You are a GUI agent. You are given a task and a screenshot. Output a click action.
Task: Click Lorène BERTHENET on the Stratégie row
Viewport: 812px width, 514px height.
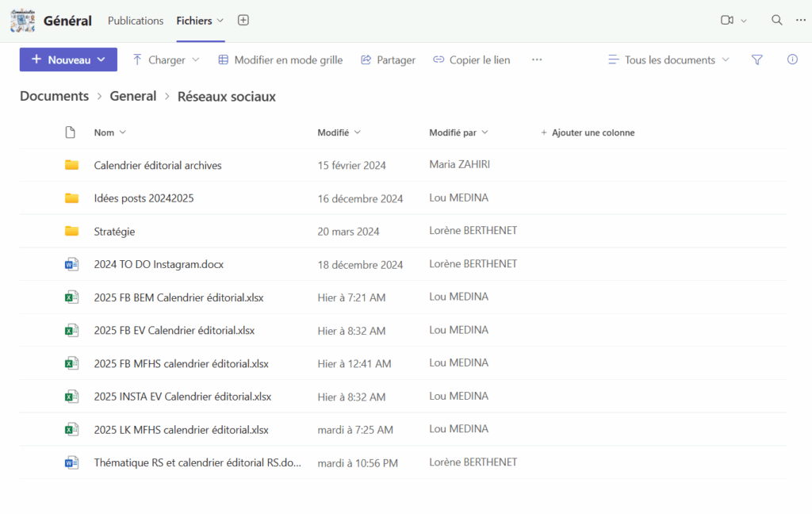[473, 231]
